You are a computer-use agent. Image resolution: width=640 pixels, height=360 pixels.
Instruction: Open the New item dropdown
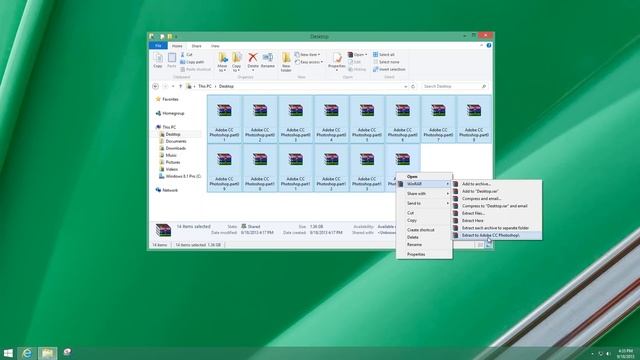pyautogui.click(x=307, y=55)
